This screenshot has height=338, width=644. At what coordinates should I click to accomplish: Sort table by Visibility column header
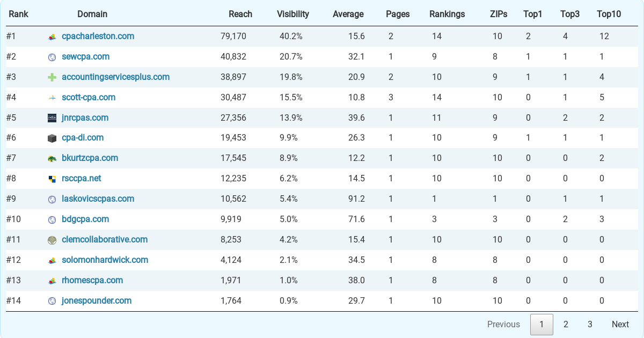pos(292,14)
